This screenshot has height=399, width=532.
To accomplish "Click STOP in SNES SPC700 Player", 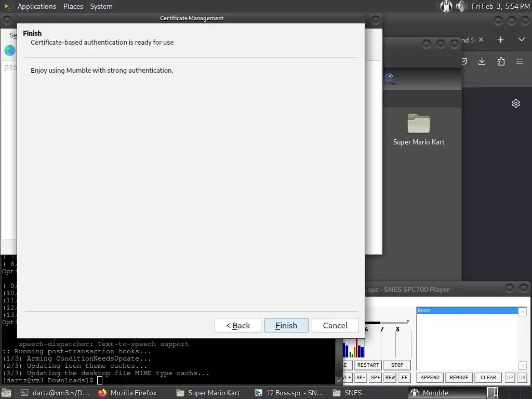I will coord(397,365).
